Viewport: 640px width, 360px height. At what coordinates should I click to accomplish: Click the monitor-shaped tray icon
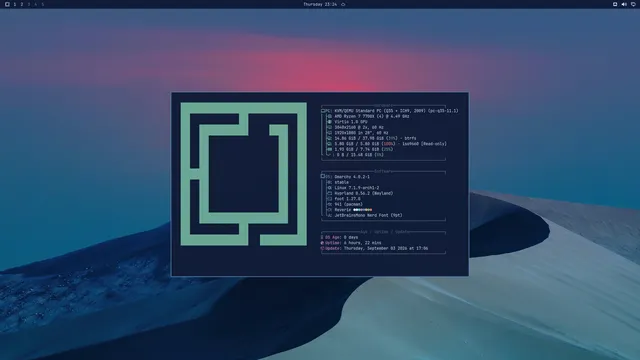[633, 4]
